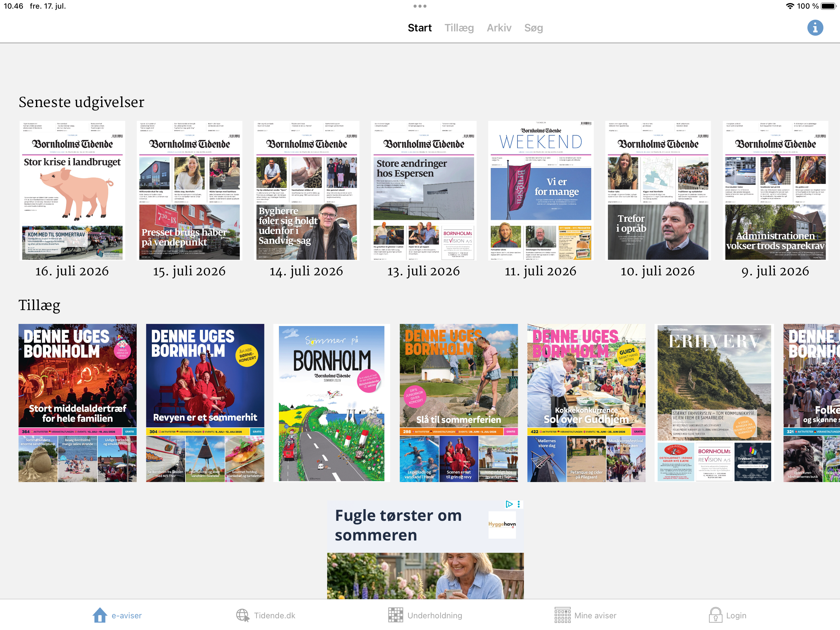Tap the 10.46 clock in status bar
The image size is (840, 630).
[x=14, y=6]
